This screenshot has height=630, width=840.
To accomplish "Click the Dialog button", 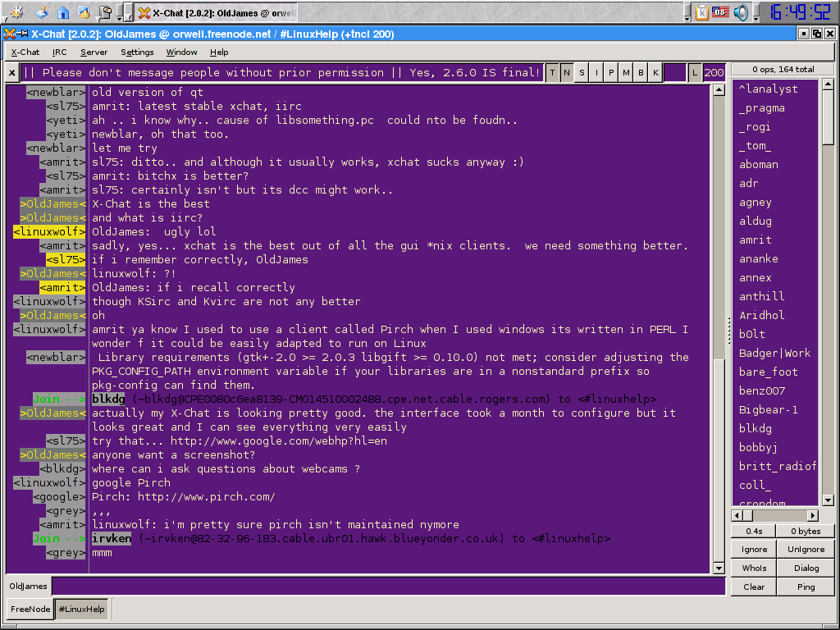I will (806, 568).
